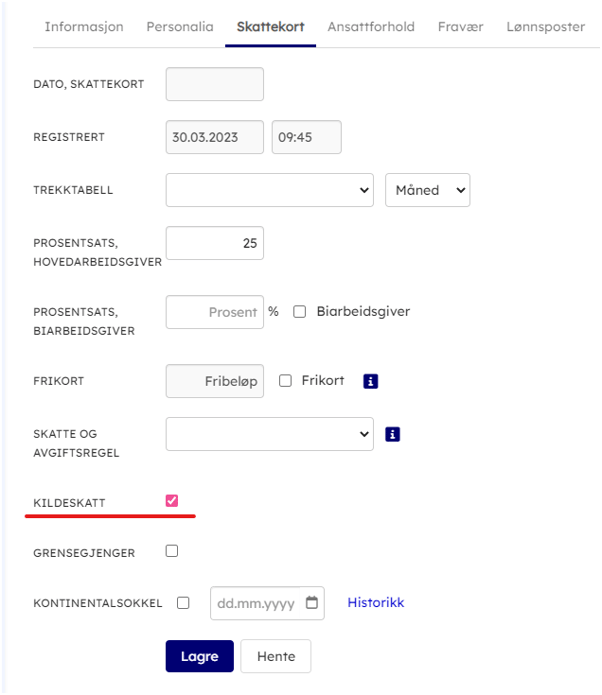Switch to the Ansattforhold tab

coord(371,27)
